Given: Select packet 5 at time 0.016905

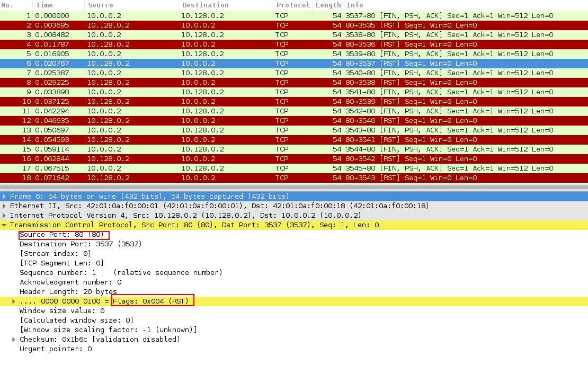Looking at the screenshot, I should [x=294, y=54].
